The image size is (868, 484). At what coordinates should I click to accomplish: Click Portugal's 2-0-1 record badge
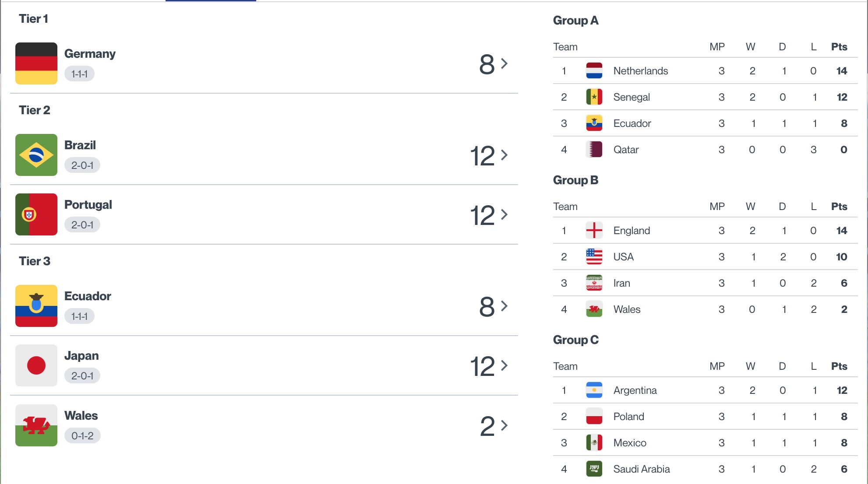82,225
